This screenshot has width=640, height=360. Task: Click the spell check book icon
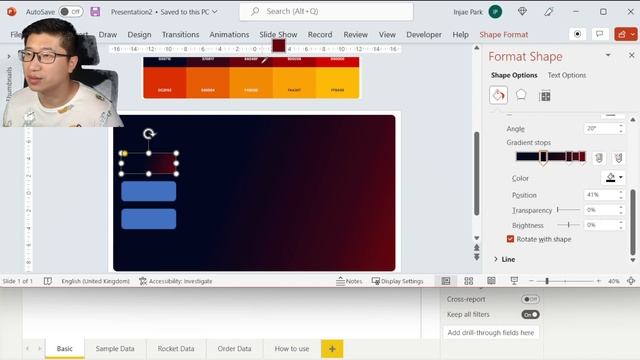[x=48, y=281]
